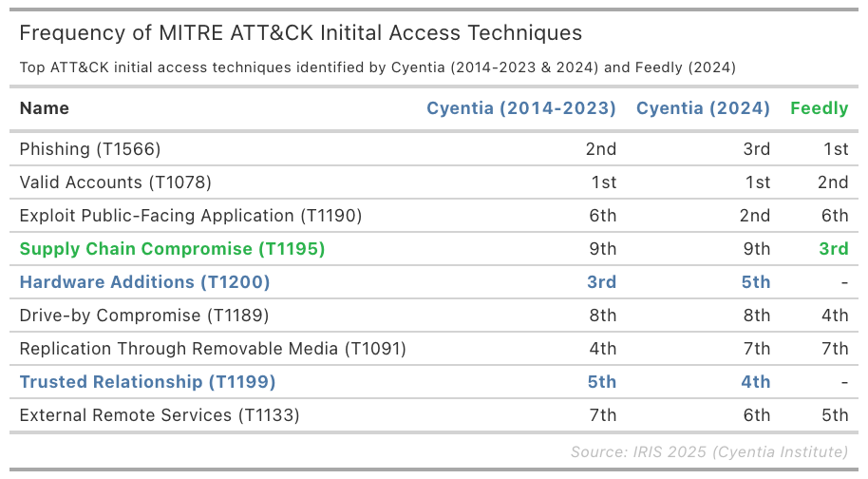
Task: Click the Phishing (T1566) row name
Action: click(90, 149)
